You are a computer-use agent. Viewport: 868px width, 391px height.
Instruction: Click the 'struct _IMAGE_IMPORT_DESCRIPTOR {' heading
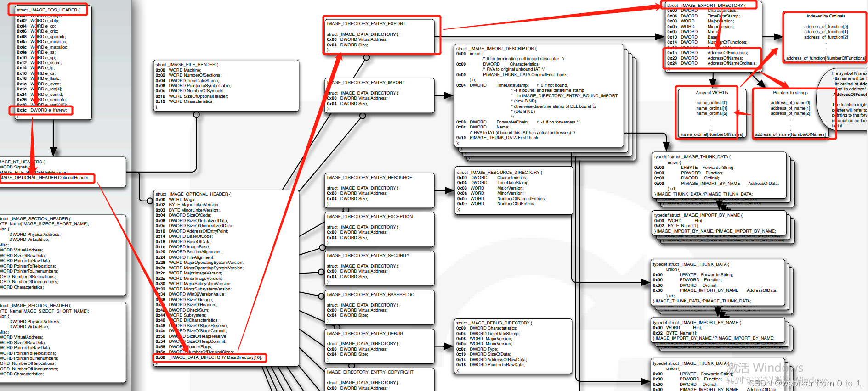click(496, 49)
